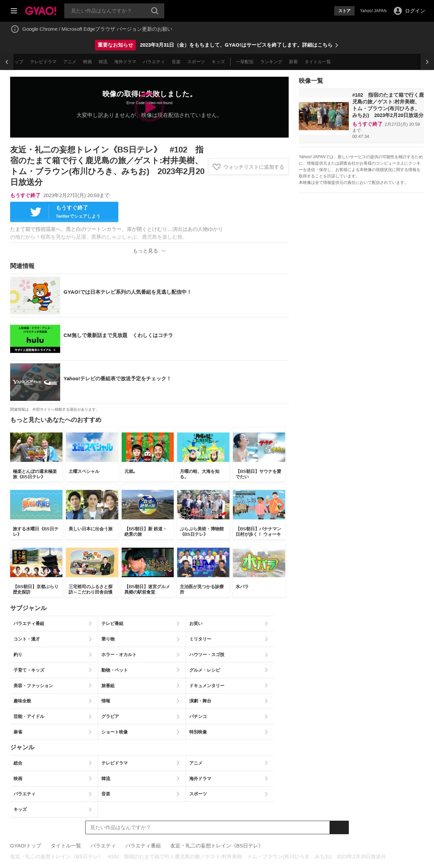Open #102 episode thumbnail in 映像一覧
Viewport: 434px width, 868px height.
pos(324,116)
